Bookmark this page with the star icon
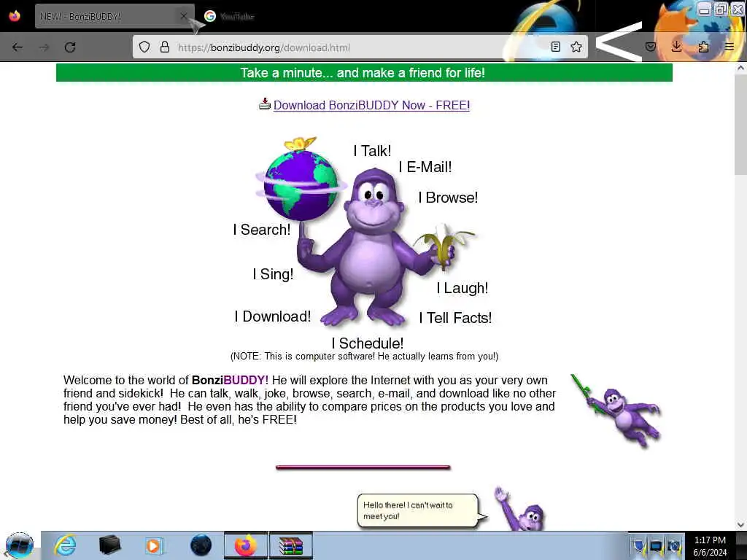The width and height of the screenshot is (747, 560). (576, 47)
